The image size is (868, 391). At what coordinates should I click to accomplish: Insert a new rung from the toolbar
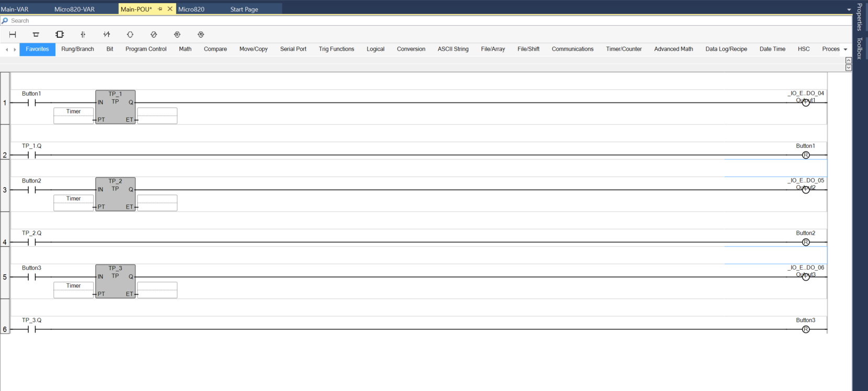(x=13, y=34)
